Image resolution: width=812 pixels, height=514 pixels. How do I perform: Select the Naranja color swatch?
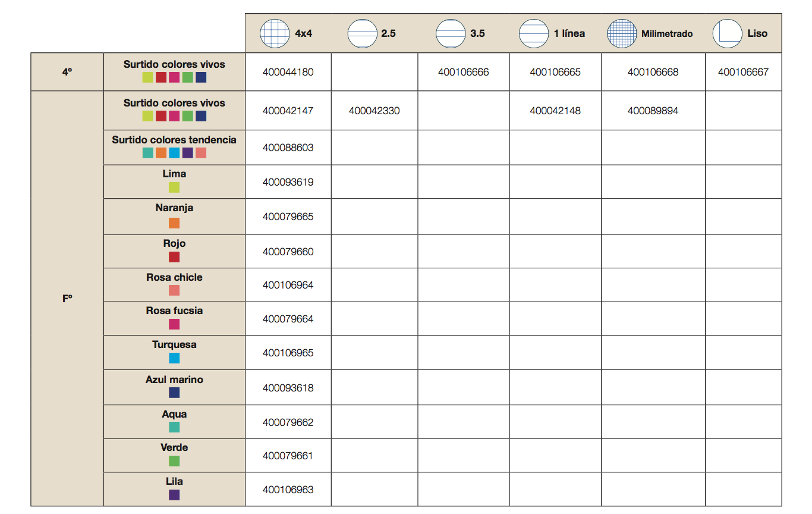coord(174,223)
